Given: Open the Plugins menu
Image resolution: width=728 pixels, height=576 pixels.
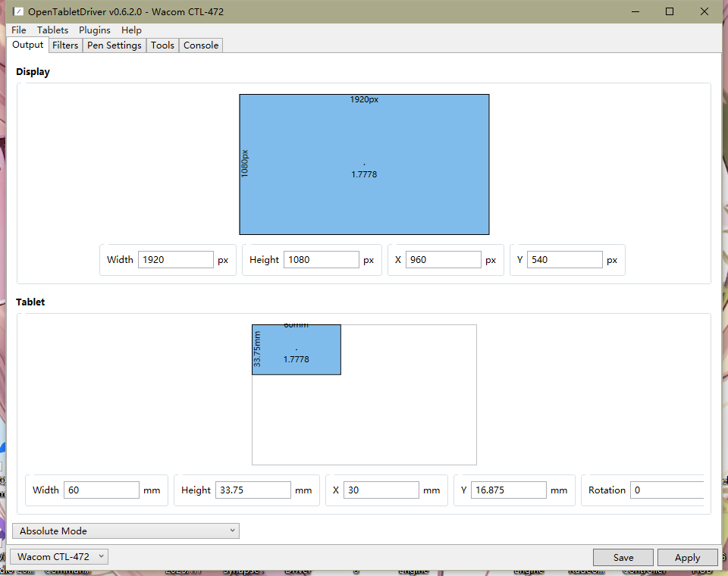Looking at the screenshot, I should coord(95,30).
